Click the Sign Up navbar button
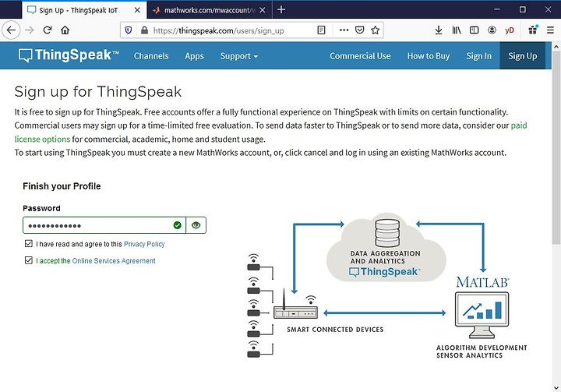Screen dimensions: 561x392 [x=522, y=56]
